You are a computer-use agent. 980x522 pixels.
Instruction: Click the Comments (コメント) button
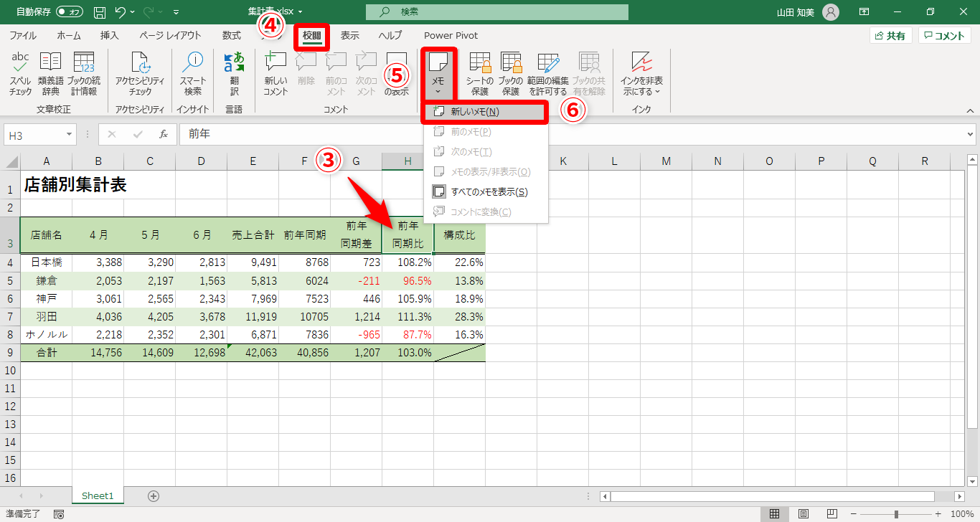944,36
